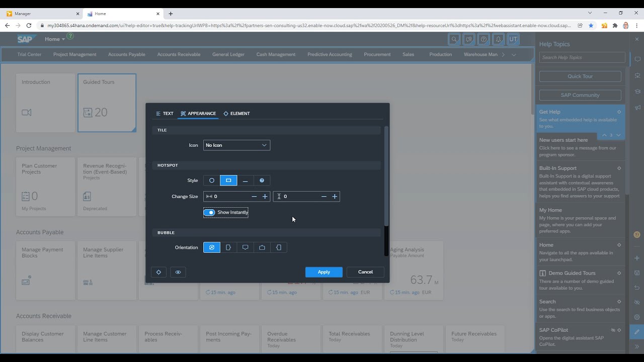Click the help question-mark header icon

pyautogui.click(x=484, y=39)
